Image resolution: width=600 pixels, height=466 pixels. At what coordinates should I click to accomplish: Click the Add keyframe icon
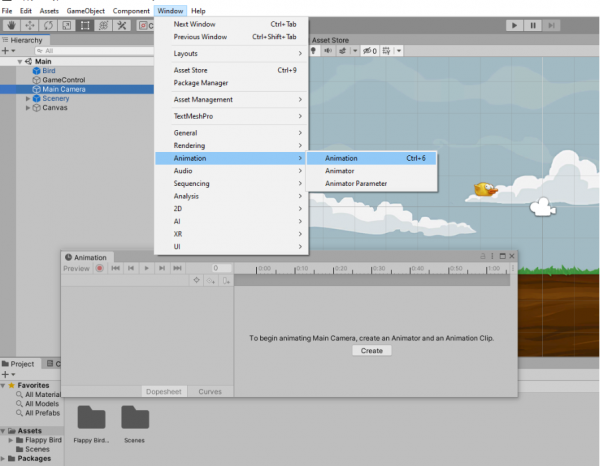211,281
